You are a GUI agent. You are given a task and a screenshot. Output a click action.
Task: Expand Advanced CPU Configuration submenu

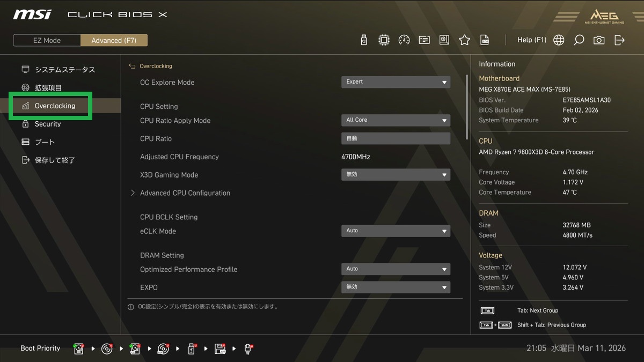tap(185, 193)
